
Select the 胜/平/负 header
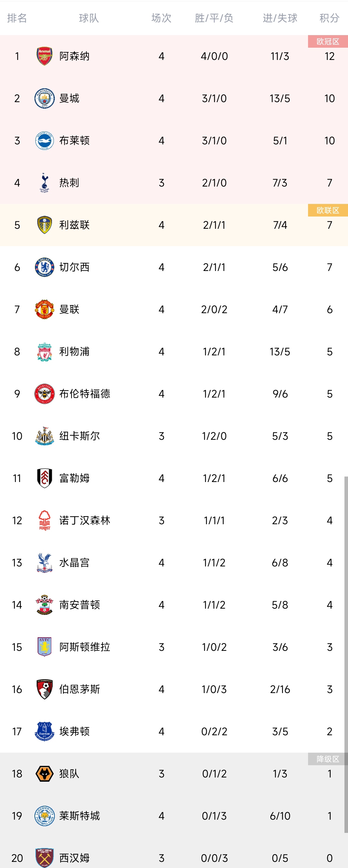point(214,18)
